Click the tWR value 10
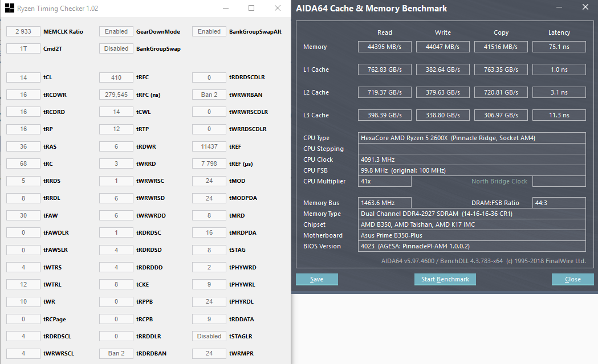This screenshot has height=364, width=598. click(23, 301)
